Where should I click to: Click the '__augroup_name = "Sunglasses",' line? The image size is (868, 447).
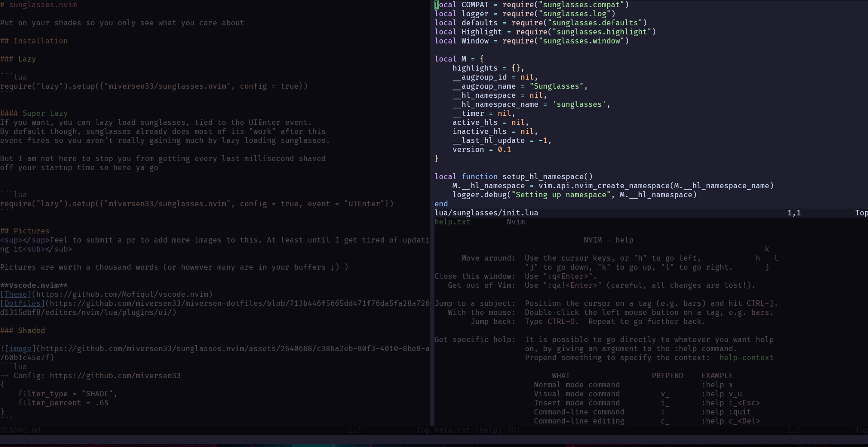[x=520, y=86]
